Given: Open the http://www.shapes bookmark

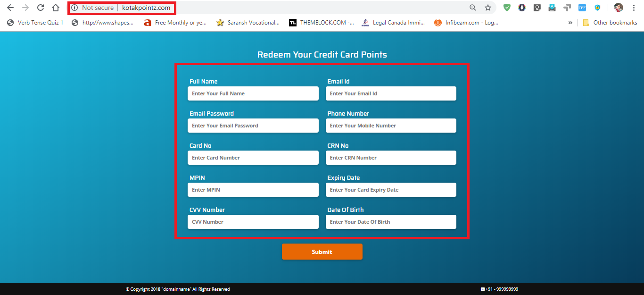Looking at the screenshot, I should tap(103, 22).
